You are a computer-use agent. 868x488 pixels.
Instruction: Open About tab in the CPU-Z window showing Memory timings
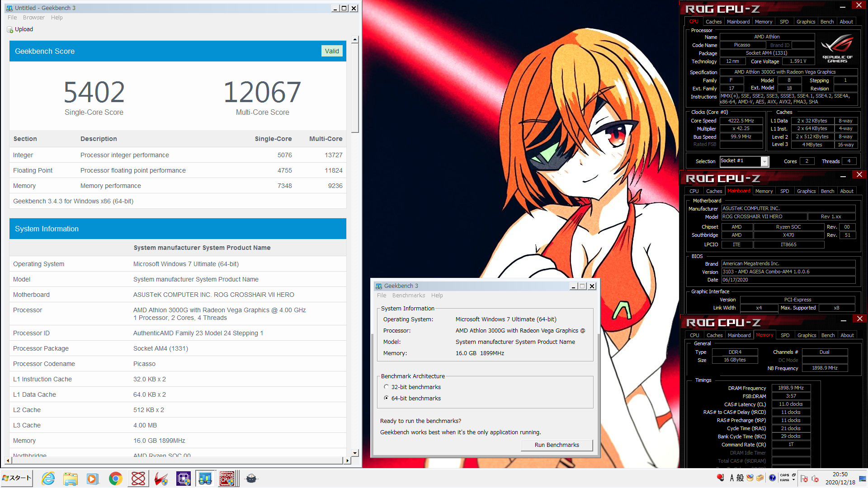pos(848,335)
